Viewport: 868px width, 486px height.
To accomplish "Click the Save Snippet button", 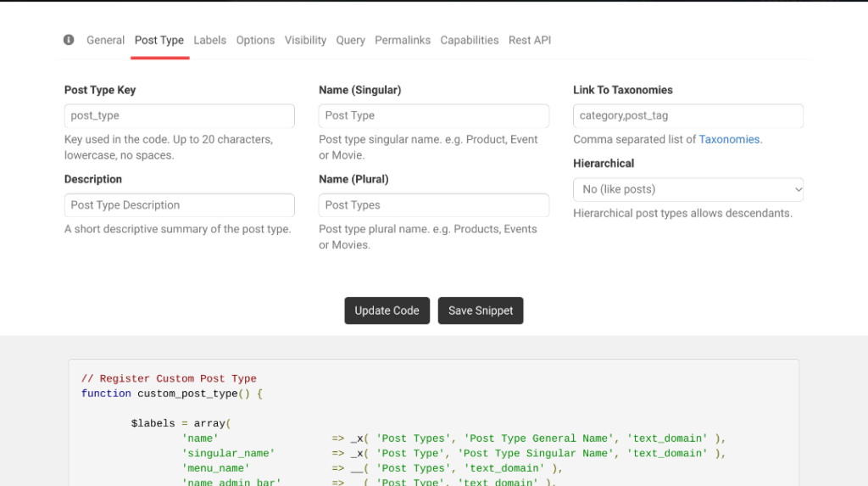I will [481, 310].
